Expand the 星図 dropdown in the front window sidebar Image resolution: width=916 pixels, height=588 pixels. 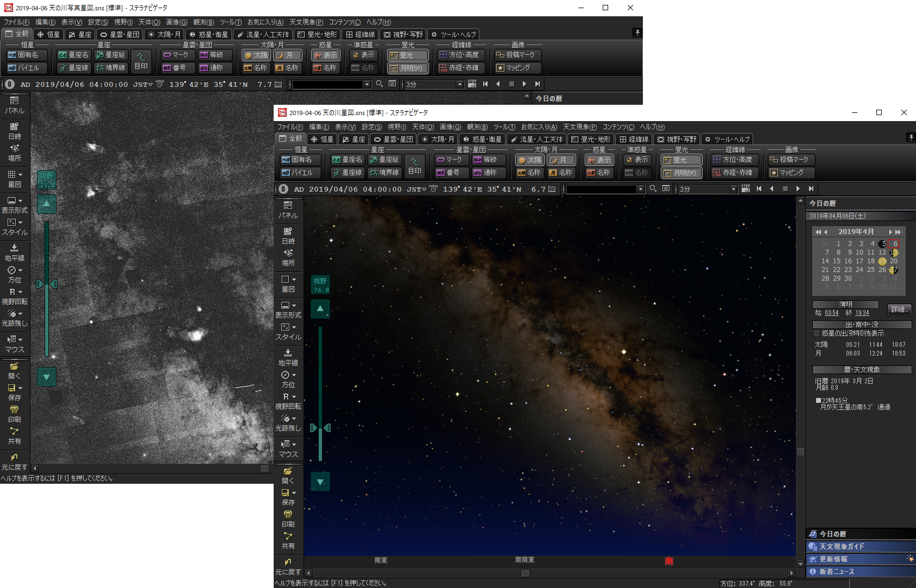[294, 280]
